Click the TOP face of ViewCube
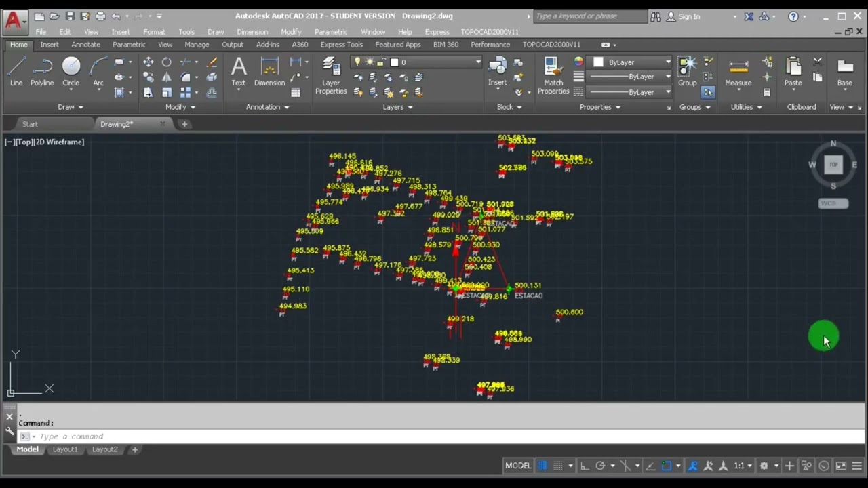 (x=833, y=165)
